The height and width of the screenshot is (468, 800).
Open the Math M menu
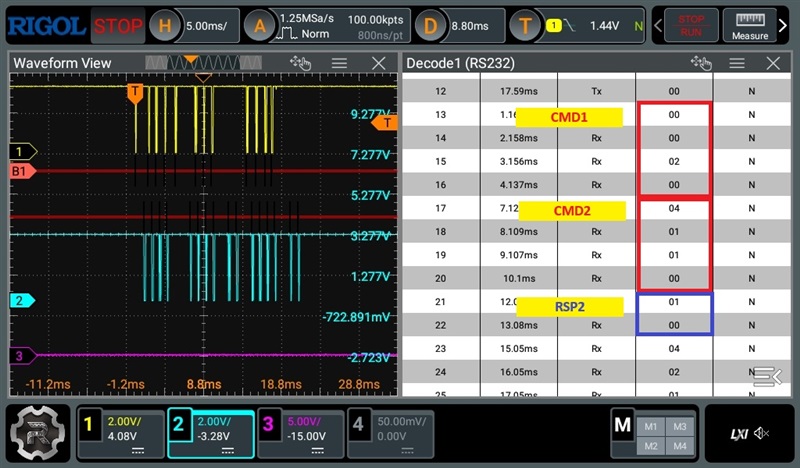pyautogui.click(x=622, y=424)
